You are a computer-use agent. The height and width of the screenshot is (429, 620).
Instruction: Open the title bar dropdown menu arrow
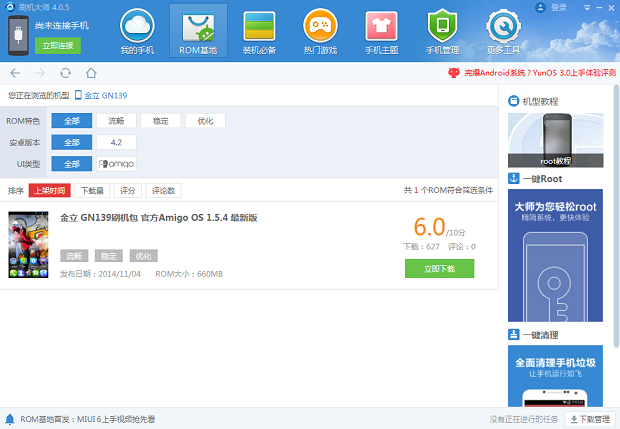point(587,8)
